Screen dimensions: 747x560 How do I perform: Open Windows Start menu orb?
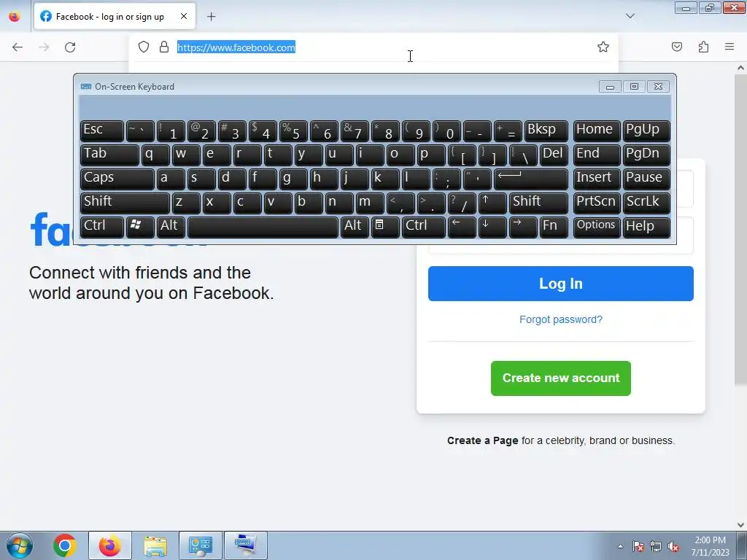(x=20, y=545)
